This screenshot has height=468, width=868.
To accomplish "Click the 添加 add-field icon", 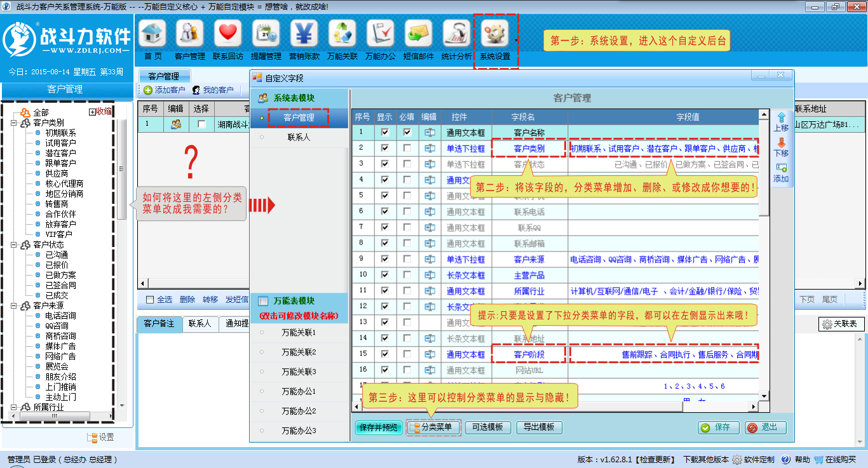I will [x=781, y=168].
